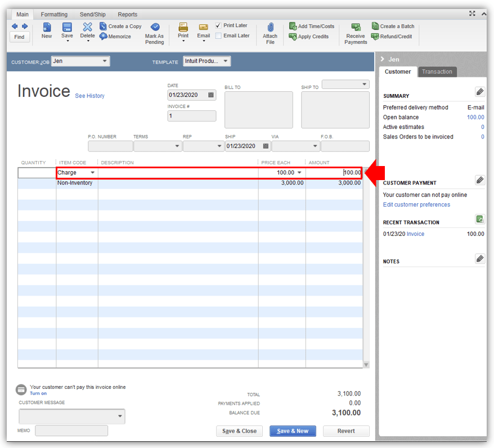Expand the Charge item code dropdown
Screen dimensions: 494x448
[93, 173]
